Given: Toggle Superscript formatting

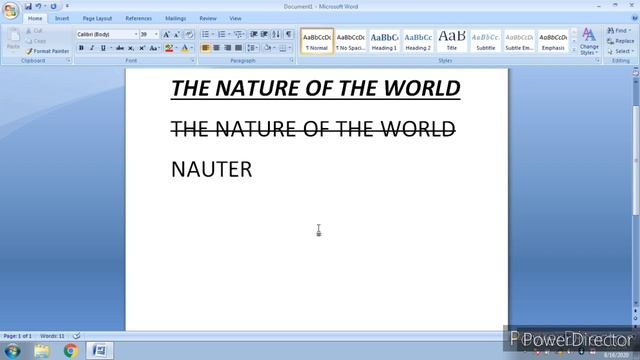Looking at the screenshot, I should [x=142, y=48].
